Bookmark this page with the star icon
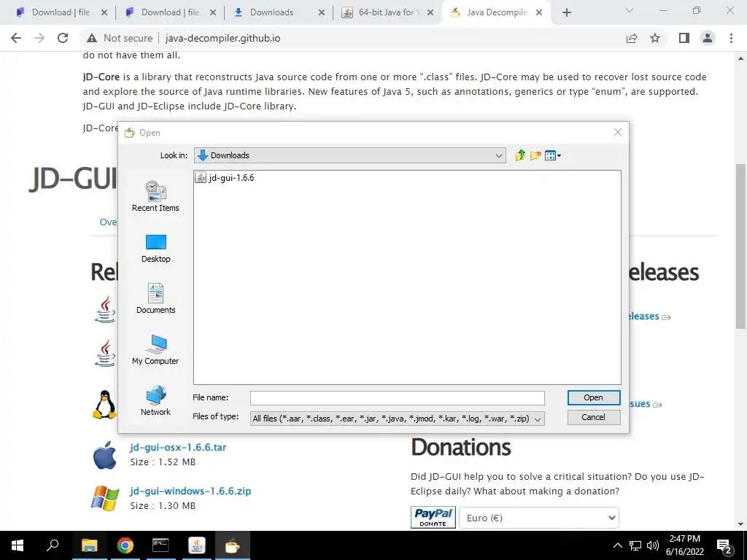The width and height of the screenshot is (747, 560). [655, 38]
